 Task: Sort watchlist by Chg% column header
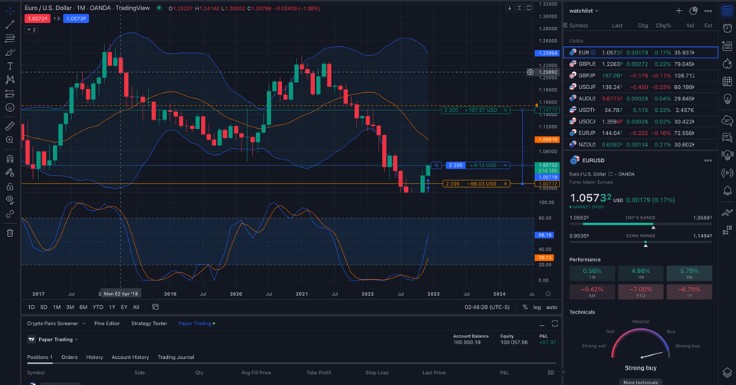(663, 26)
